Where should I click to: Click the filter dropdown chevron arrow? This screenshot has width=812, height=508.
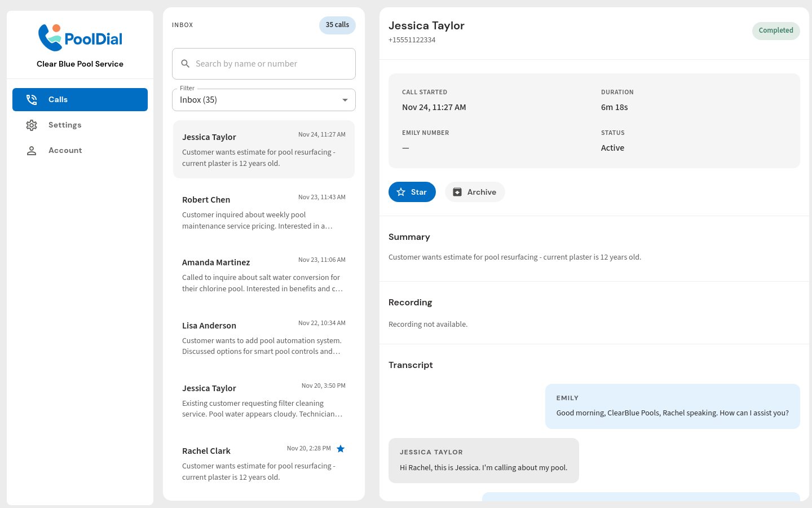pos(345,99)
